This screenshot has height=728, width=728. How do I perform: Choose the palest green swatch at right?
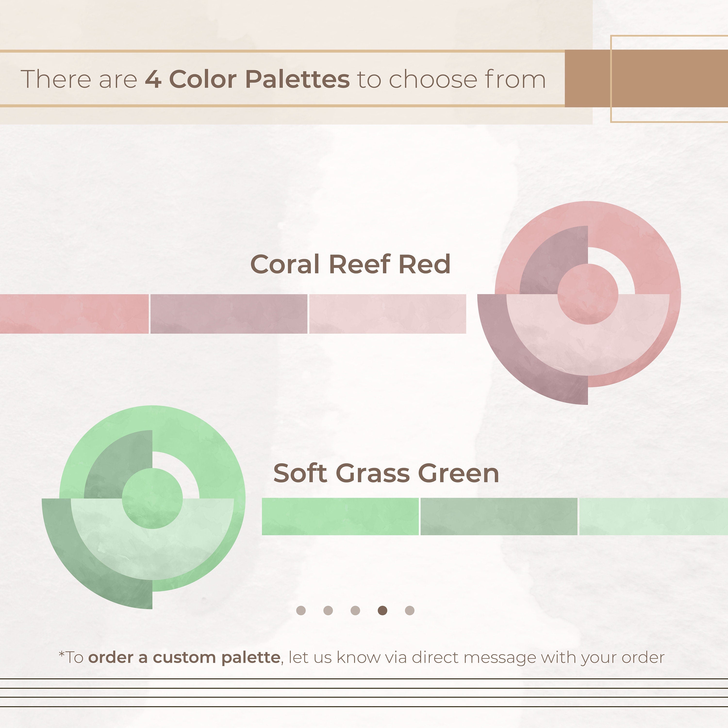click(x=653, y=517)
